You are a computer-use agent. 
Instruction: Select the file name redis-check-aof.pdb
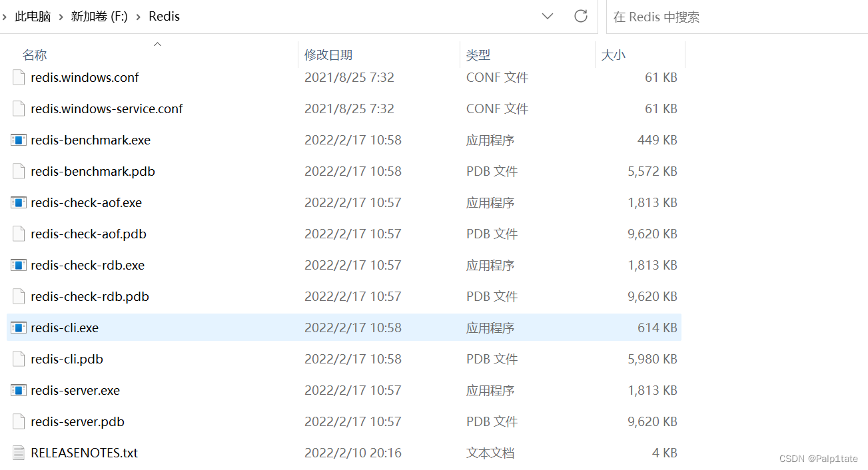click(x=89, y=234)
